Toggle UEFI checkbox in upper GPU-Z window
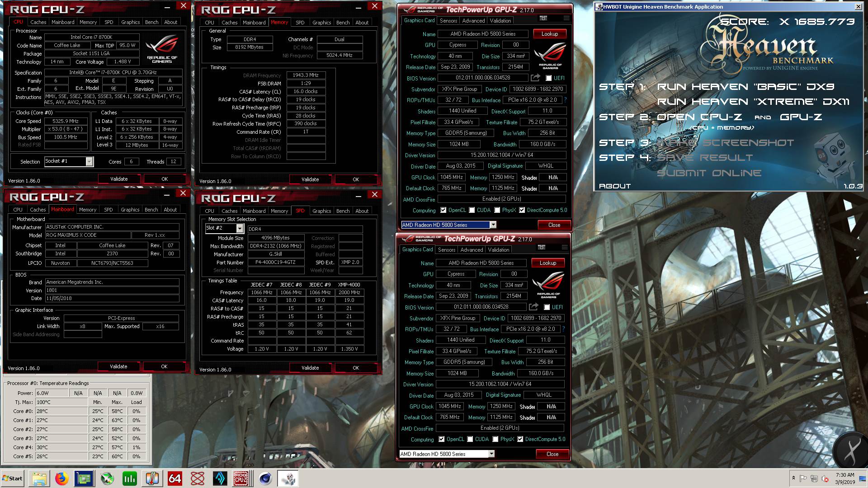 (x=548, y=78)
